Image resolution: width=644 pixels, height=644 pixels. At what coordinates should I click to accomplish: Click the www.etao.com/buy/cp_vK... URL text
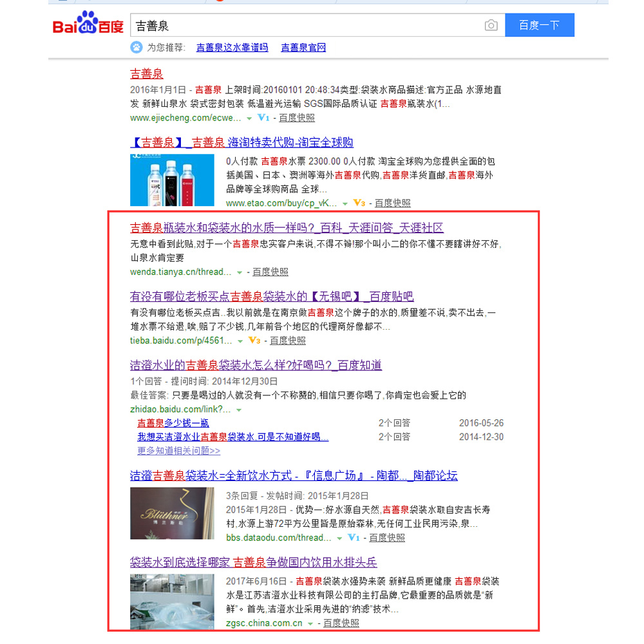pyautogui.click(x=281, y=203)
